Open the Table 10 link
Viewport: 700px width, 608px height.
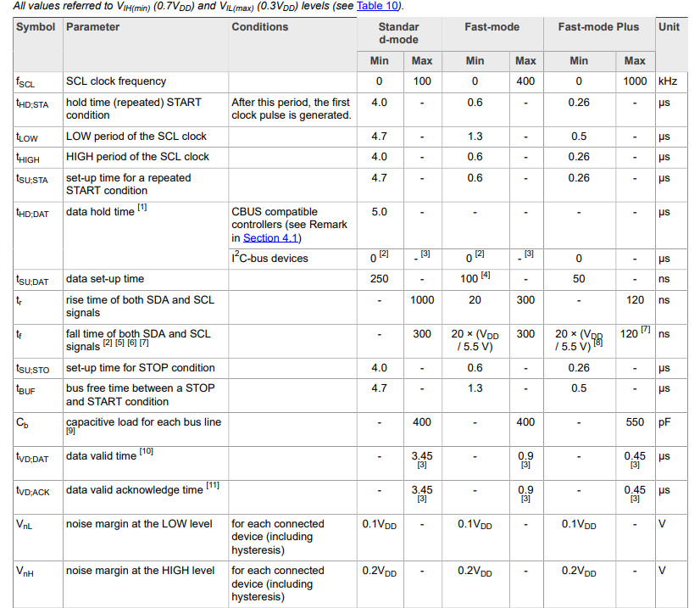click(377, 6)
